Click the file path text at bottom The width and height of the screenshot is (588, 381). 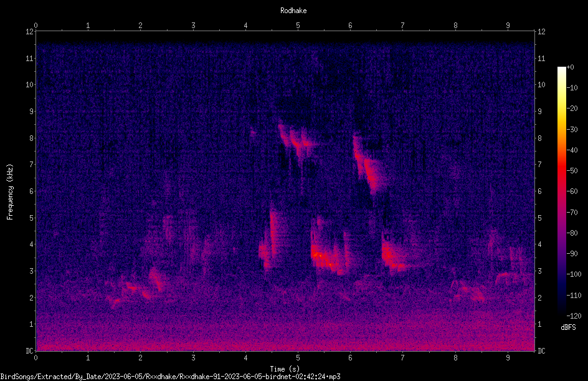pyautogui.click(x=170, y=377)
